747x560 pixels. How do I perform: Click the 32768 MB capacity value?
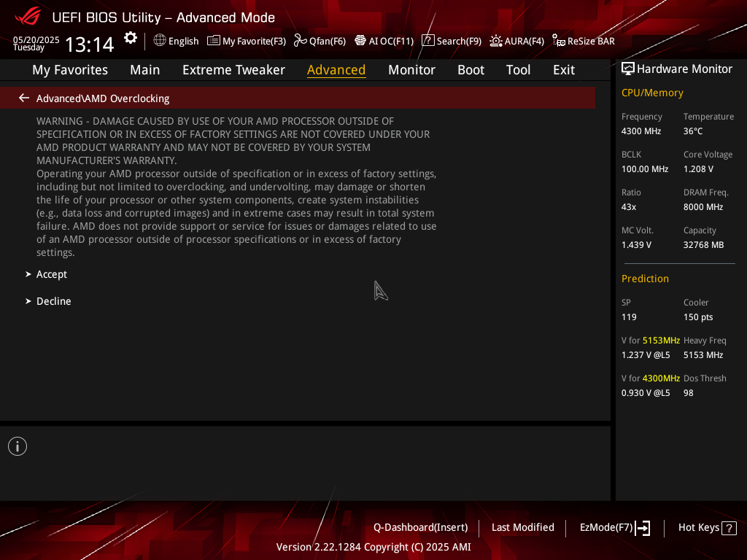pos(704,245)
